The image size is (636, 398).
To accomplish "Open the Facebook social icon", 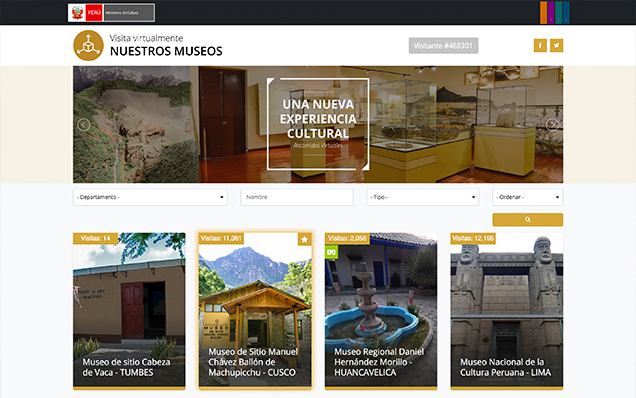I will 540,45.
